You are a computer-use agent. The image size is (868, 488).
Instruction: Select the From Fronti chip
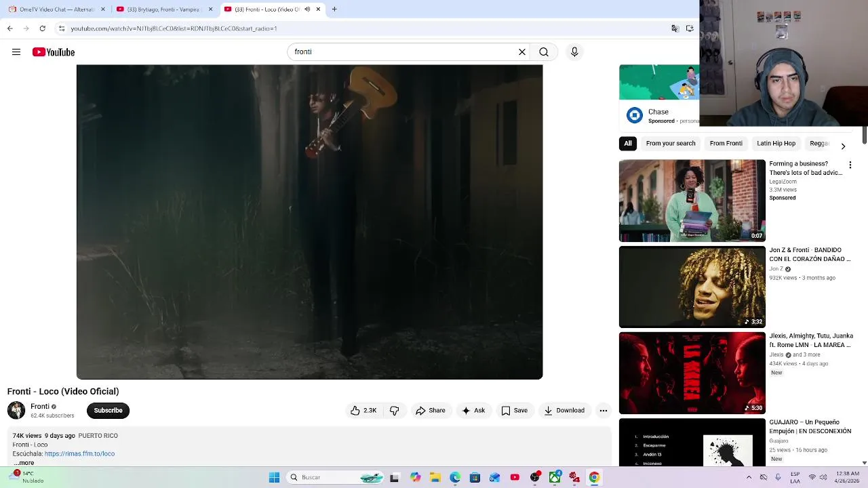726,143
